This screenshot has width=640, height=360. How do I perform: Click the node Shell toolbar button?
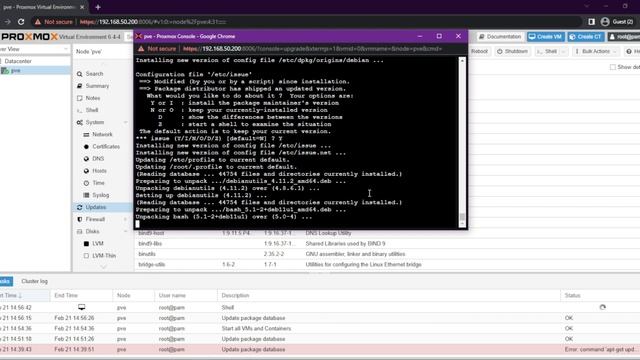[x=547, y=51]
